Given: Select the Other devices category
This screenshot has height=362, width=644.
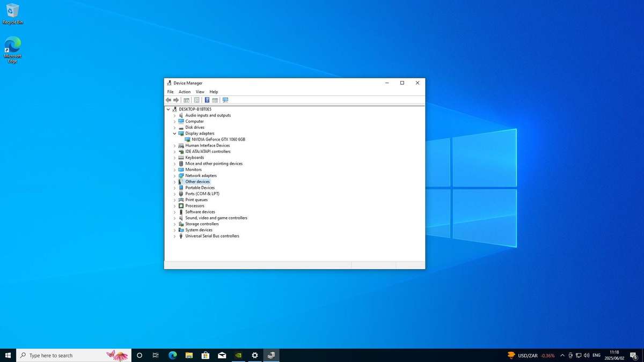Looking at the screenshot, I should [197, 182].
